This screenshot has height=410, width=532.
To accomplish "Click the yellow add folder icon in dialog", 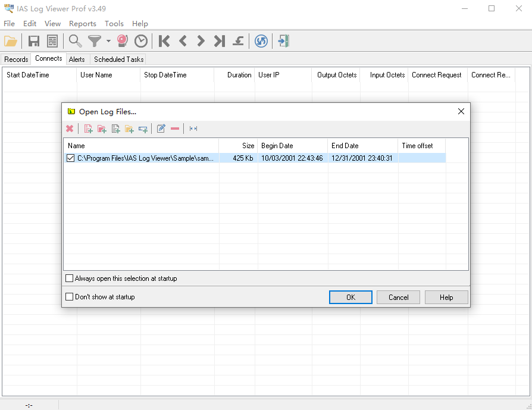I will [129, 129].
